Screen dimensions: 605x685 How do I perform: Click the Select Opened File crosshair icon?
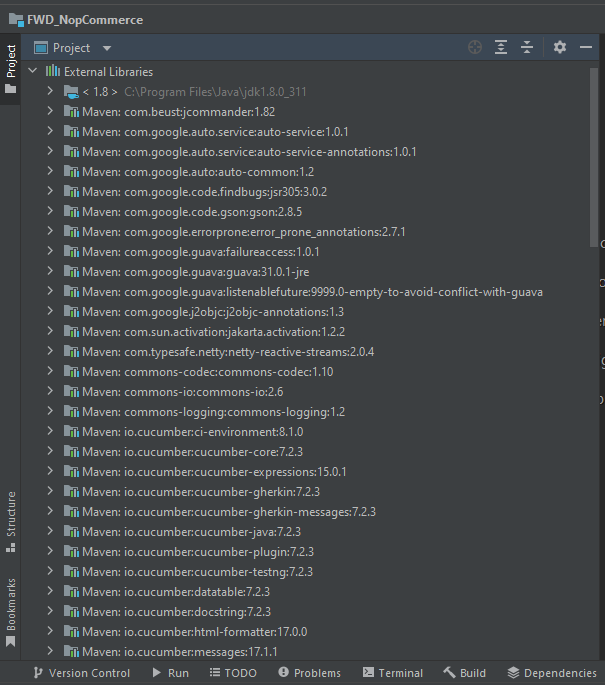(x=475, y=47)
